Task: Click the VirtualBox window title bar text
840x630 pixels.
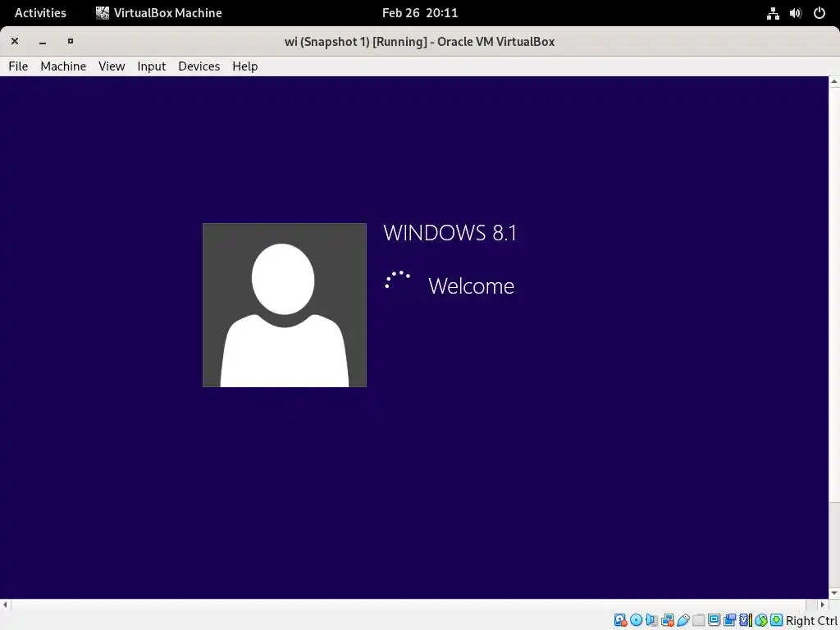Action: tap(419, 41)
